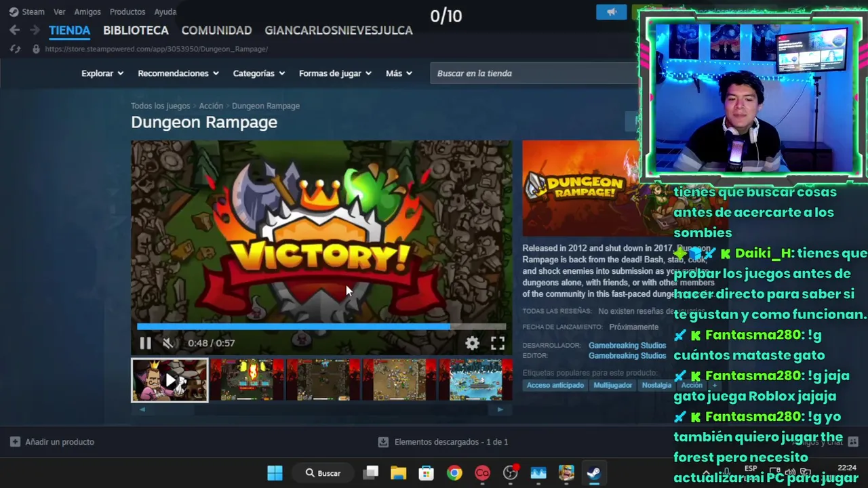
Task: Go back with the navigation arrow
Action: click(15, 30)
